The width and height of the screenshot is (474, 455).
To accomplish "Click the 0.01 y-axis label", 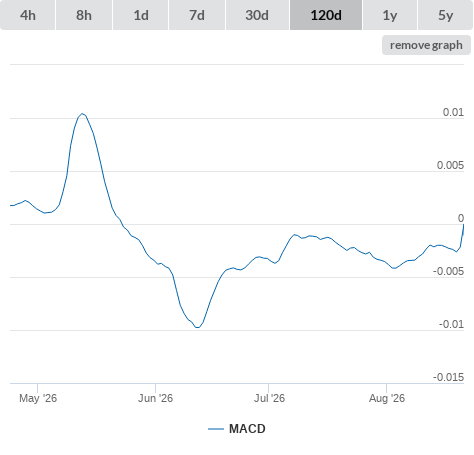I will 453,112.
